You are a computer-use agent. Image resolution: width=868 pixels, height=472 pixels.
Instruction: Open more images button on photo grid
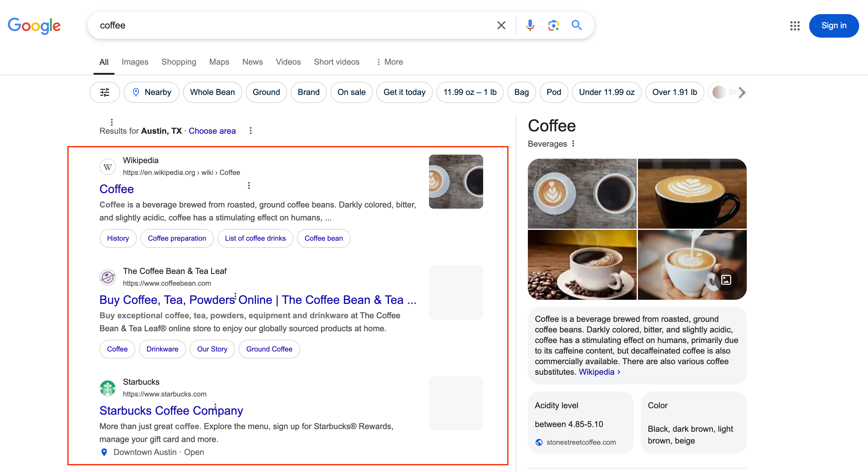(x=726, y=279)
